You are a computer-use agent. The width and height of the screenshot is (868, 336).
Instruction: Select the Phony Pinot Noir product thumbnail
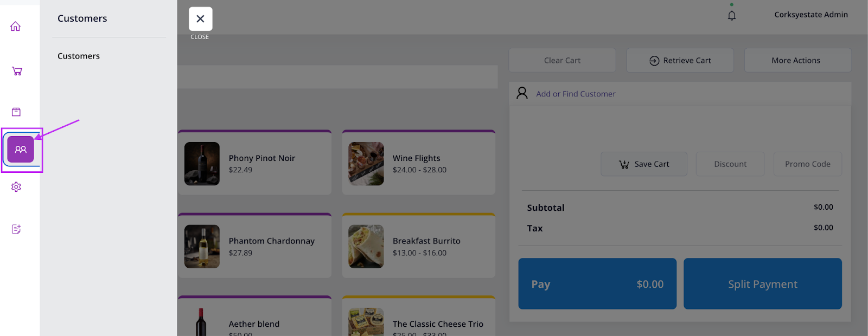click(x=202, y=164)
